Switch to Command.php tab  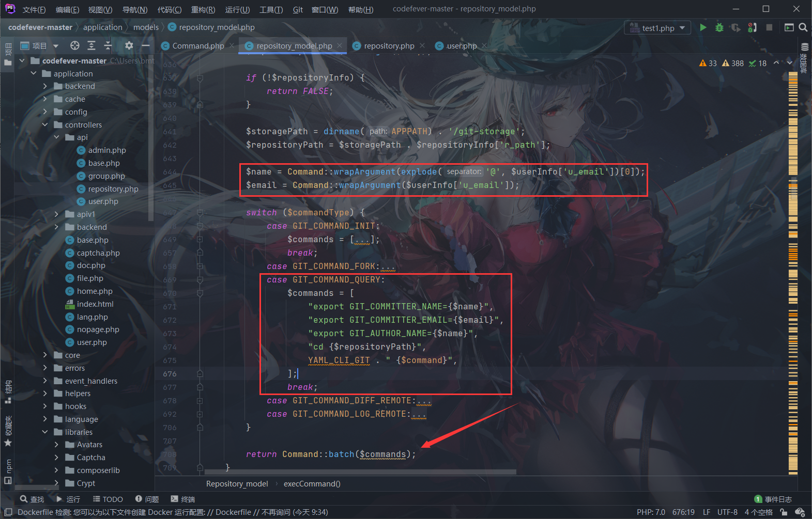point(198,45)
